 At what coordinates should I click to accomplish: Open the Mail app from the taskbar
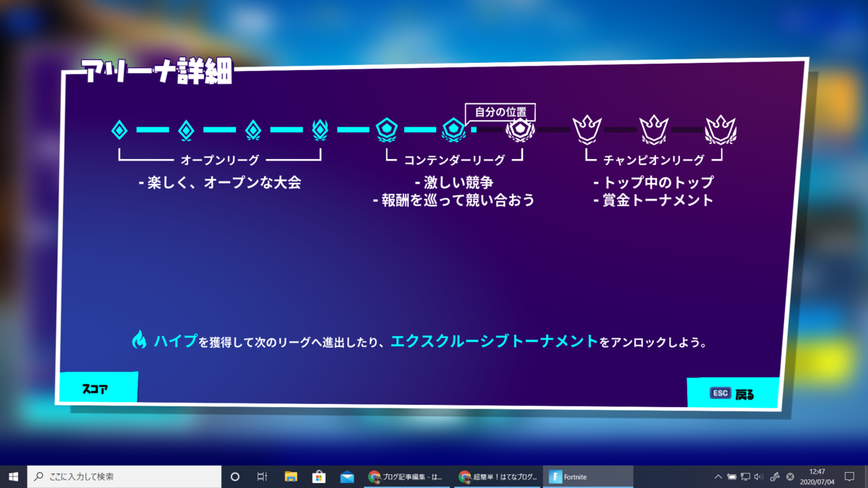(347, 476)
